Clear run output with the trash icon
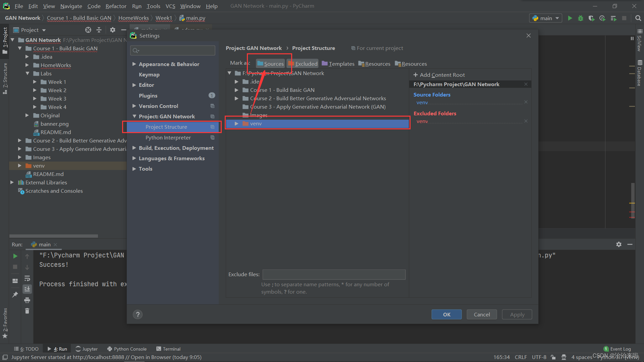 click(27, 311)
